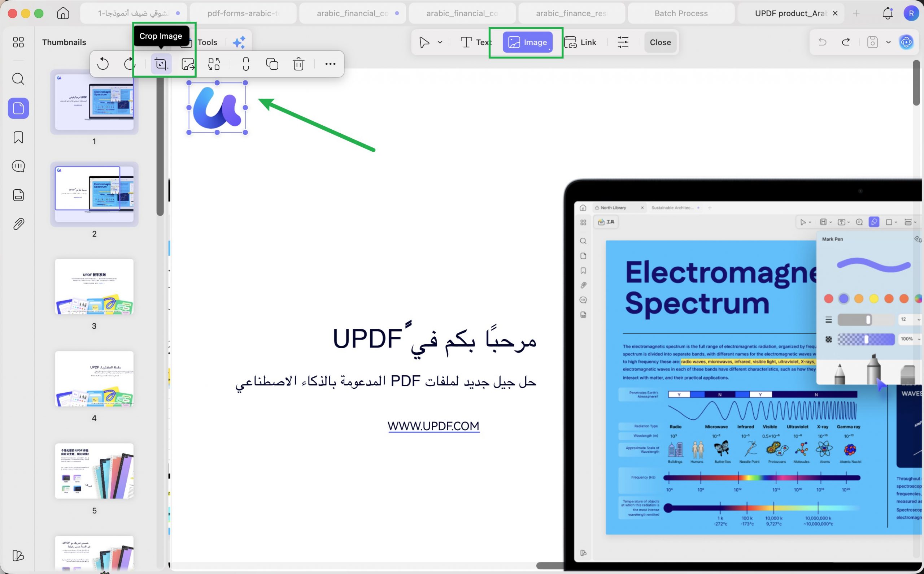Open the properties sliders icon
The height and width of the screenshot is (574, 924).
click(623, 42)
